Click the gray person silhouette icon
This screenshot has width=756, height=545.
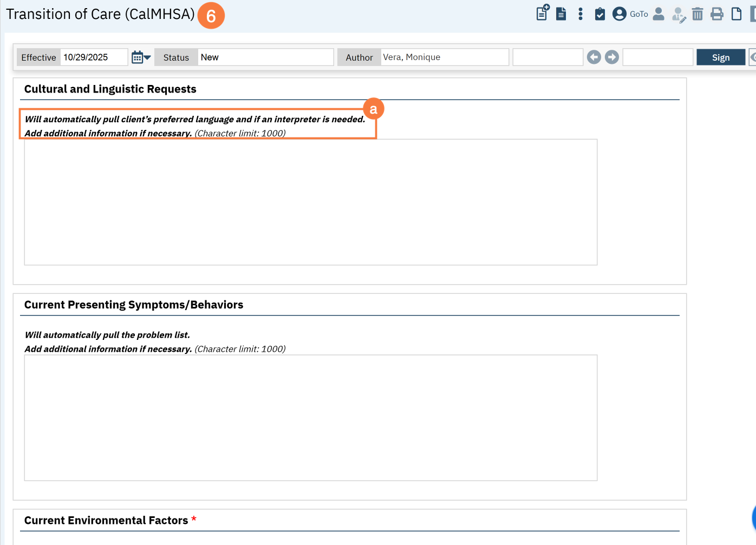pyautogui.click(x=659, y=14)
